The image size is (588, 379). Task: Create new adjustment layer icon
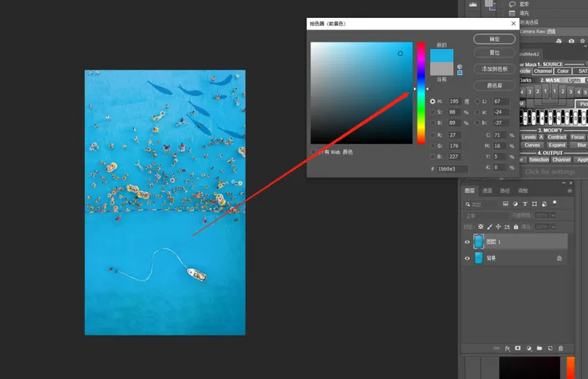coord(528,348)
